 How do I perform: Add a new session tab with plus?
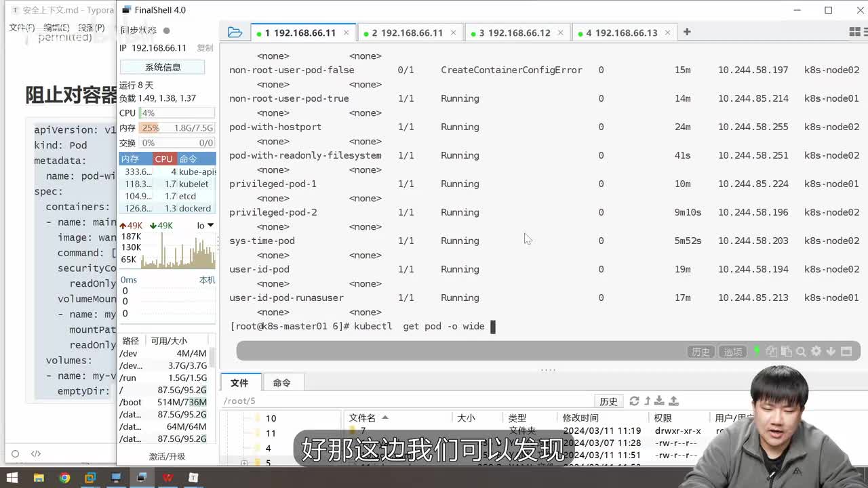coord(687,32)
